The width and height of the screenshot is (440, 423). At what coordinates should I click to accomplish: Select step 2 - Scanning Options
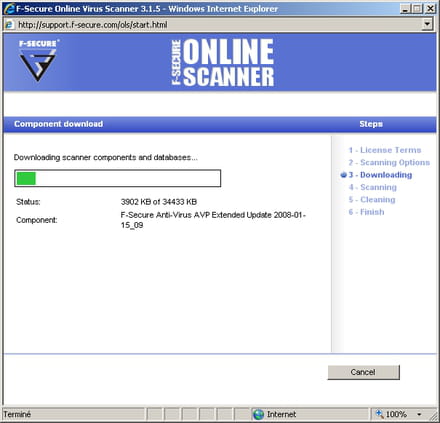pos(389,162)
